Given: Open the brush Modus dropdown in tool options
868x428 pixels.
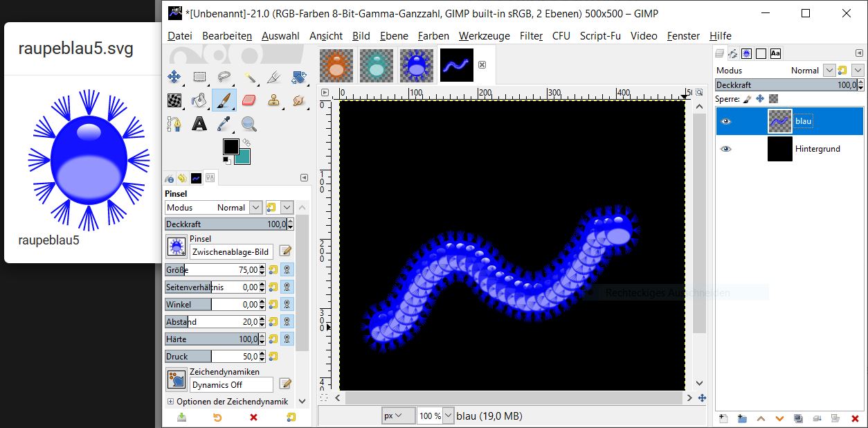Looking at the screenshot, I should (255, 207).
